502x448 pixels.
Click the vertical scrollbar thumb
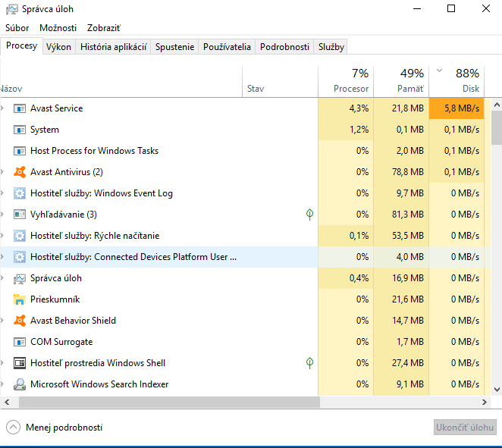497,127
